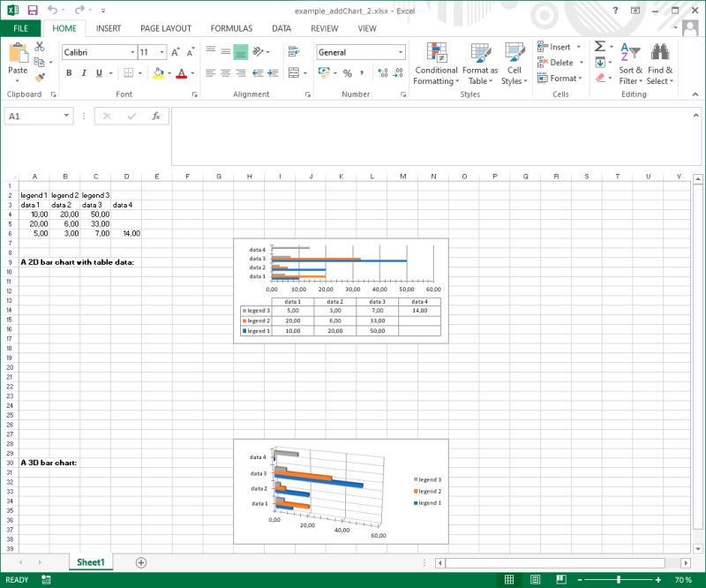Toggle Italic formatting

click(84, 72)
